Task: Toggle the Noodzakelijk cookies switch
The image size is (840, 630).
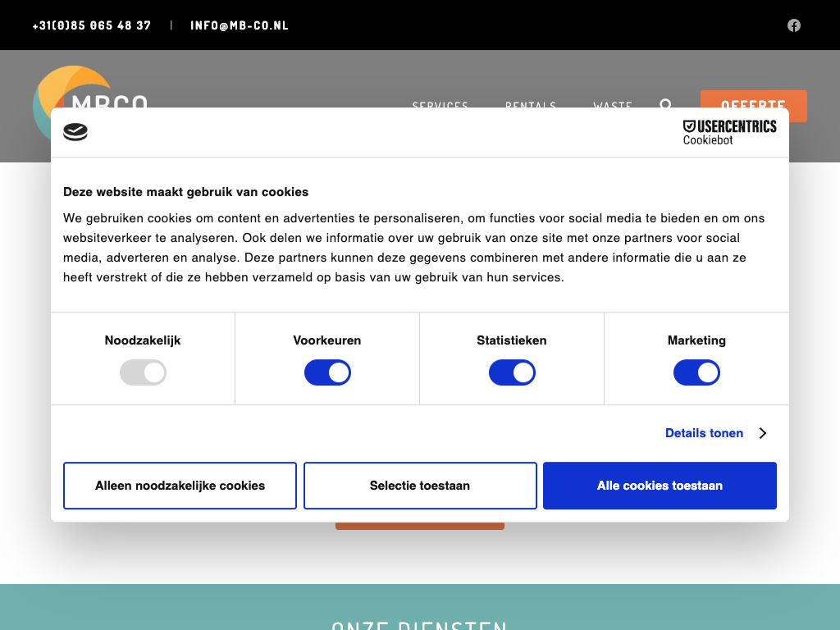Action: click(143, 373)
